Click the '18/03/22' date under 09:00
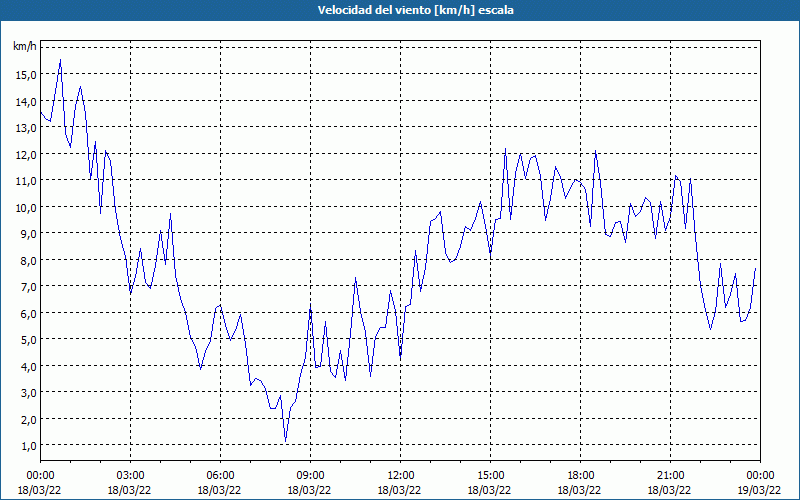800x500 pixels. [309, 490]
